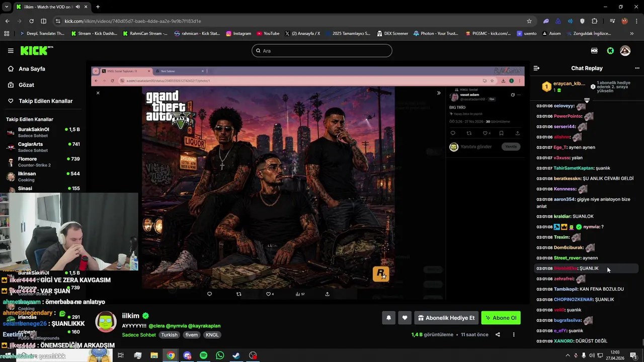
Task: Click the Ara search field
Action: (322, 51)
